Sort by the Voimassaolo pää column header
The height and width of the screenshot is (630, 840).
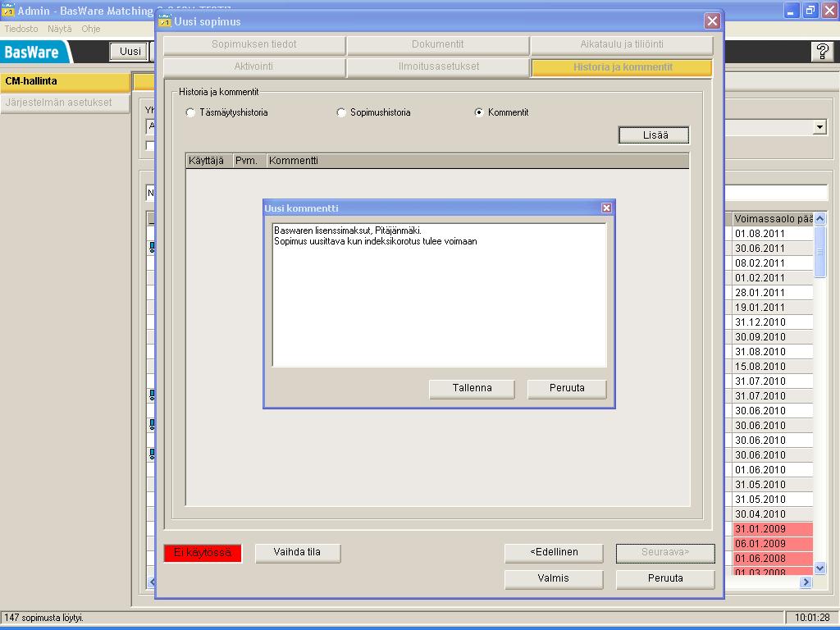[x=773, y=218]
